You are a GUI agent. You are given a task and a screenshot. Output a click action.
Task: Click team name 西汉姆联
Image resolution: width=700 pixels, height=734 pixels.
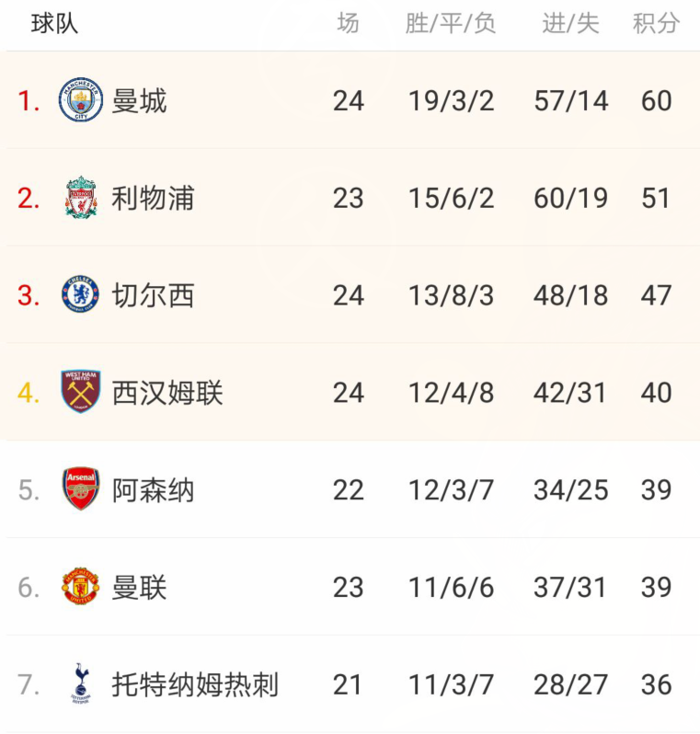[167, 393]
